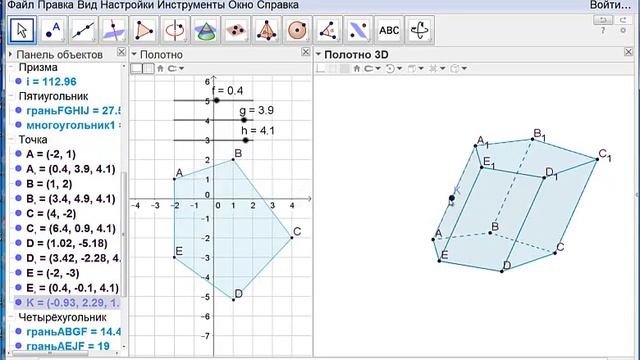Toggle visibility of point A
This screenshot has width=640, height=360.
(18, 154)
